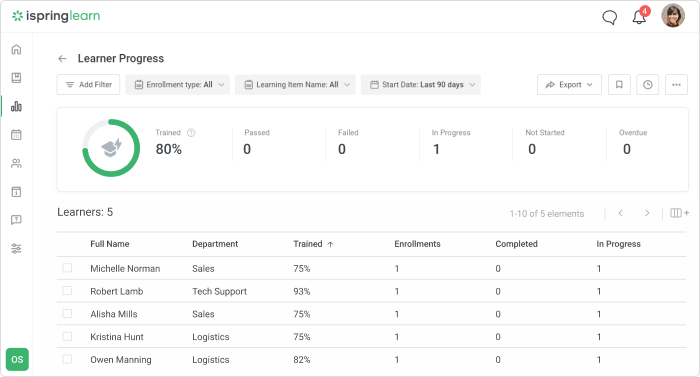Go to Home in the sidebar
Image resolution: width=700 pixels, height=377 pixels.
[16, 49]
